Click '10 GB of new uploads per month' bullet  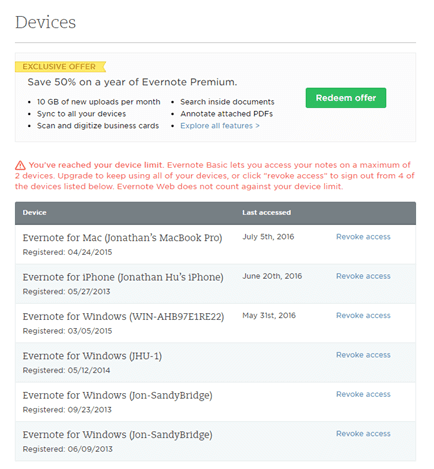pyautogui.click(x=99, y=102)
